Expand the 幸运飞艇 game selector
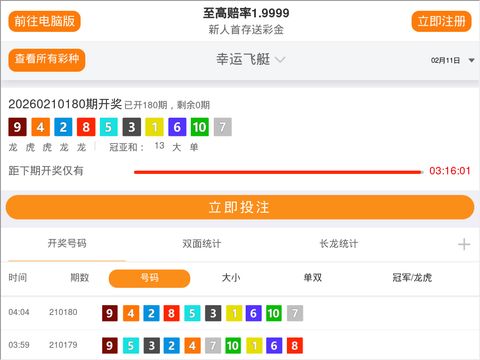The image size is (480, 360). pos(251,60)
